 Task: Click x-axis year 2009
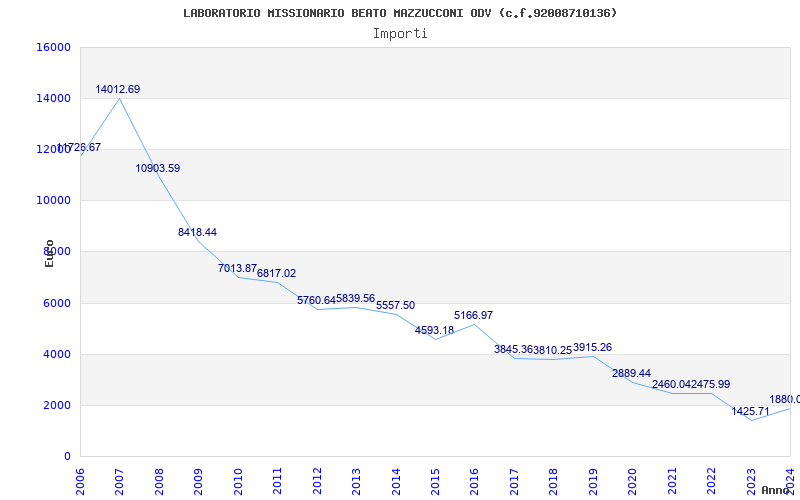(198, 481)
